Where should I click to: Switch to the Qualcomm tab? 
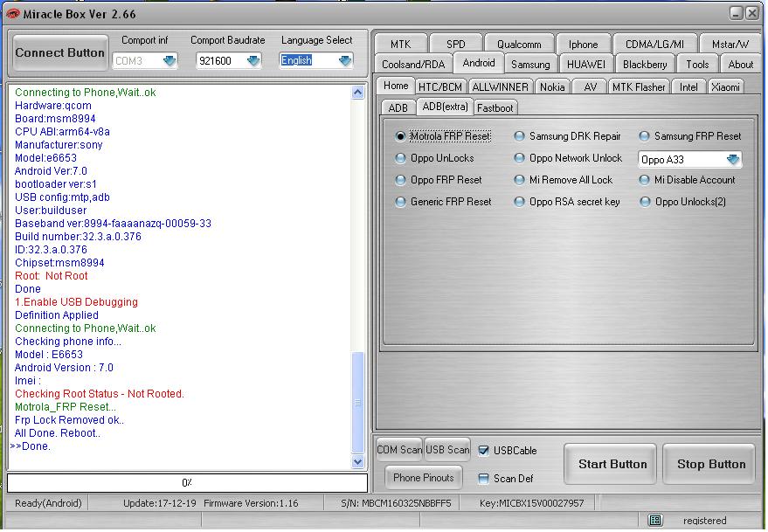pos(519,44)
